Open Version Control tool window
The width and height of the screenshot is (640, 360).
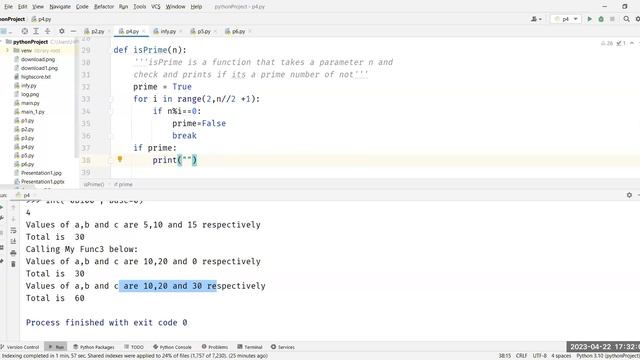(x=20, y=347)
